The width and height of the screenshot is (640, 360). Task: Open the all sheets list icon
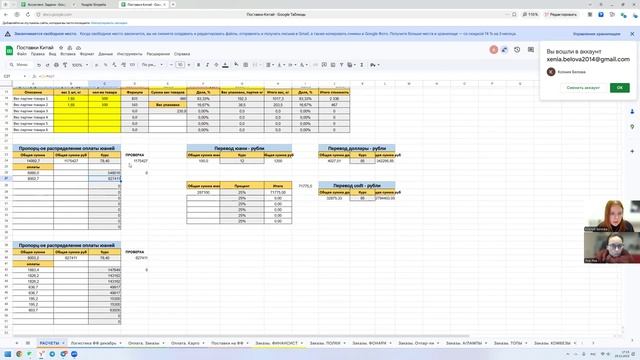point(28,343)
